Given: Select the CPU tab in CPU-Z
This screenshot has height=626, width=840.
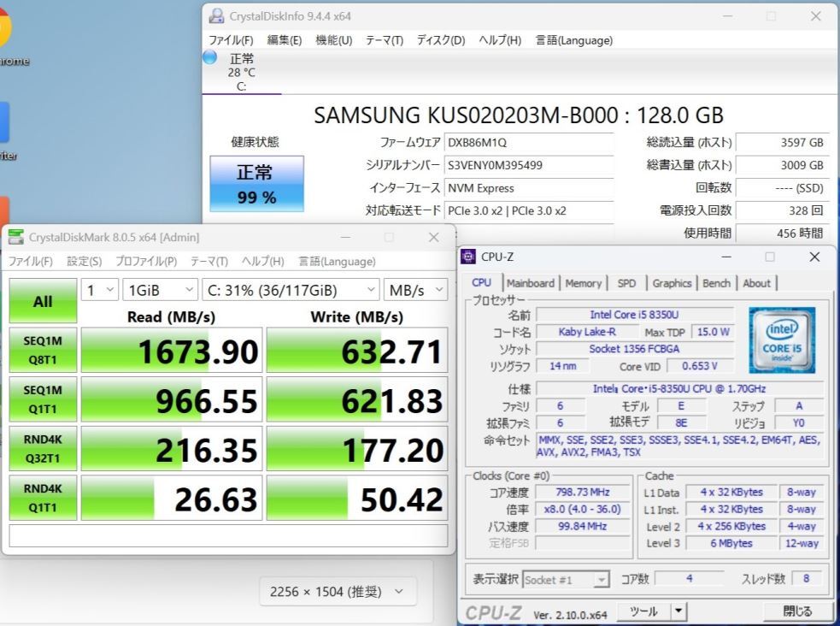Looking at the screenshot, I should point(482,282).
